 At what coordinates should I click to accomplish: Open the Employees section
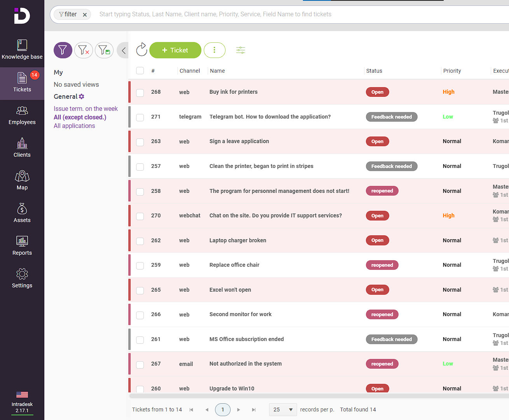22,115
